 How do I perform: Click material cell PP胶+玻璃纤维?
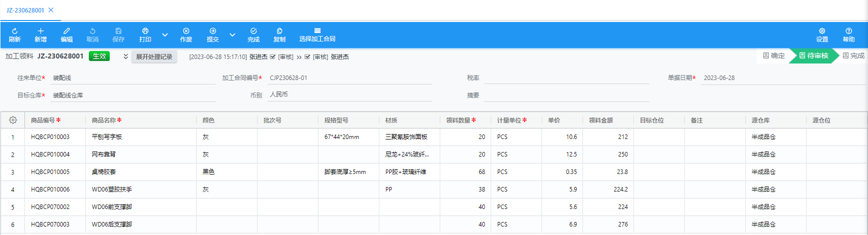(409, 172)
